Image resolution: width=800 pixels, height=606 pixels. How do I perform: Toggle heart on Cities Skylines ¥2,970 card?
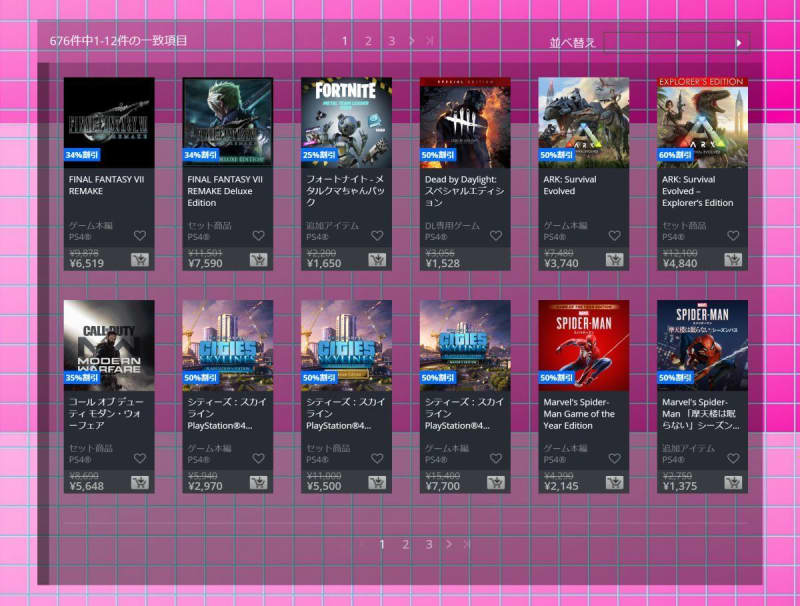click(259, 458)
